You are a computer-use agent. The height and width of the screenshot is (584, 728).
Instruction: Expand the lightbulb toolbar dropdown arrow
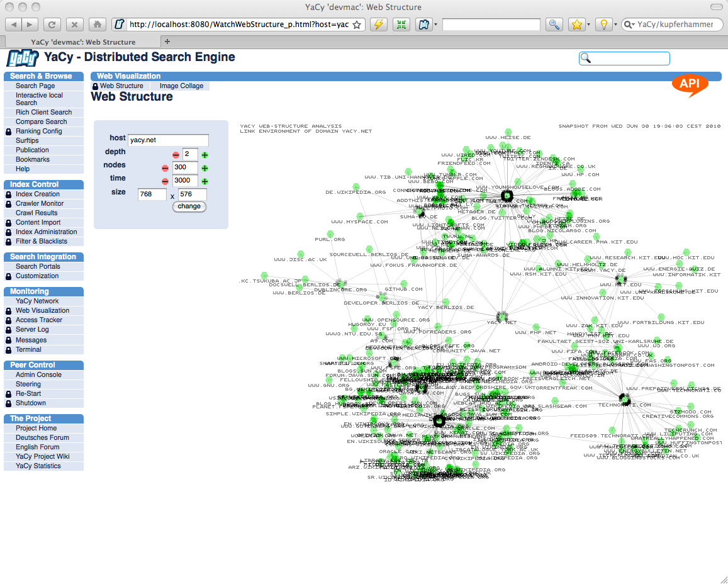615,25
